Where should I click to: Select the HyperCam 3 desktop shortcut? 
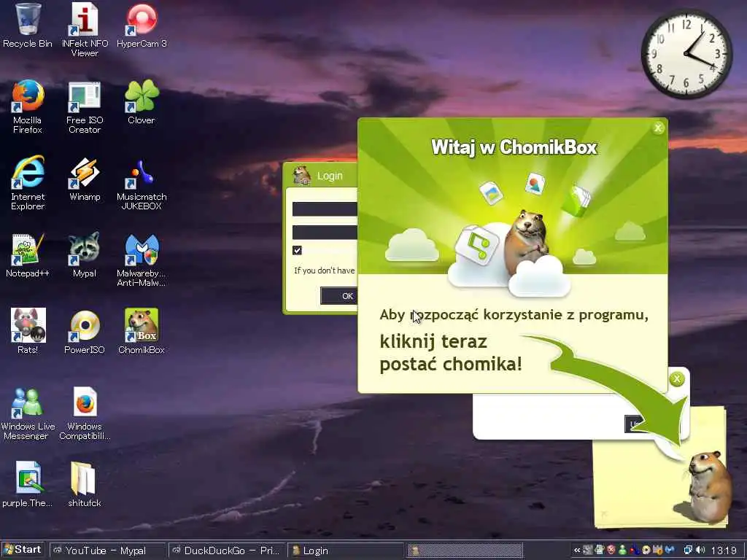142,25
